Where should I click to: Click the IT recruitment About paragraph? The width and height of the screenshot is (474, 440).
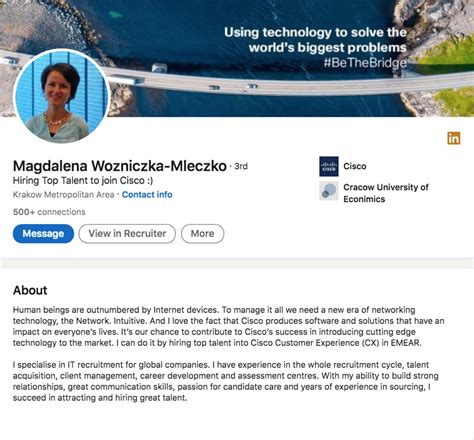226,381
